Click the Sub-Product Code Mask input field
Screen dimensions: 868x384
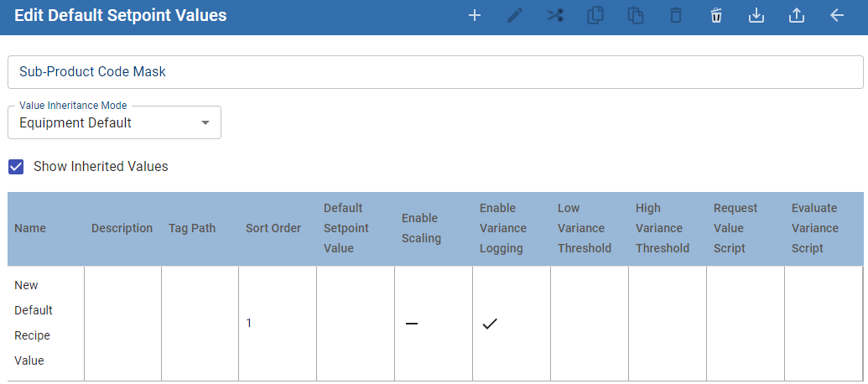pos(434,72)
